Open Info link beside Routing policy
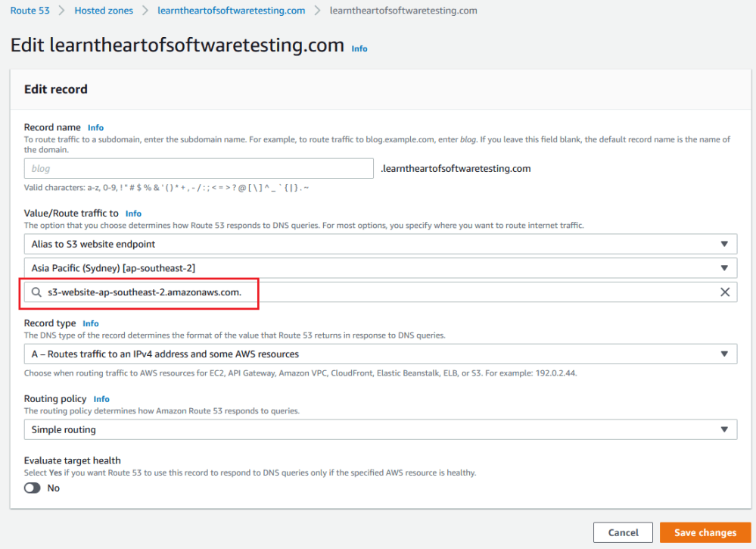The width and height of the screenshot is (756, 549). (101, 399)
